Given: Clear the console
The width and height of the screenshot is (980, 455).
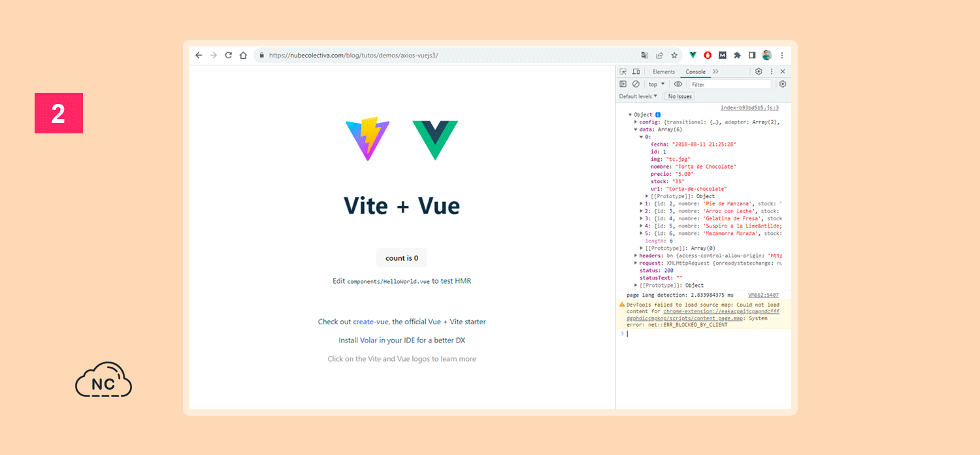Looking at the screenshot, I should click(x=636, y=84).
